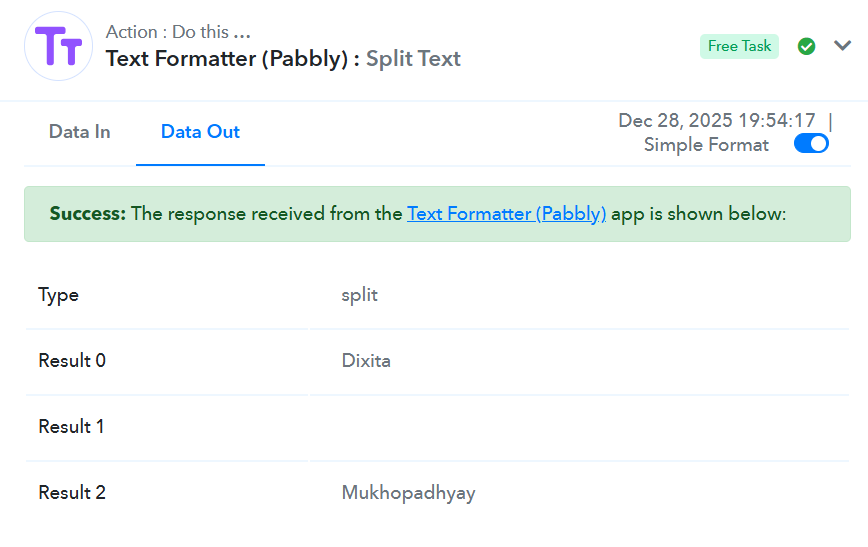Viewport: 868px width, 547px height.
Task: Click the Result 1 label
Action: [x=72, y=427]
